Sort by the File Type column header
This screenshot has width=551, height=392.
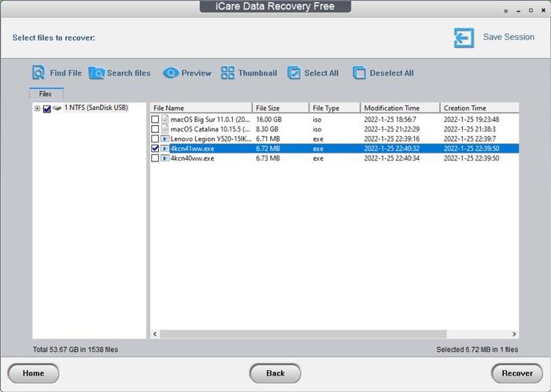coord(335,108)
